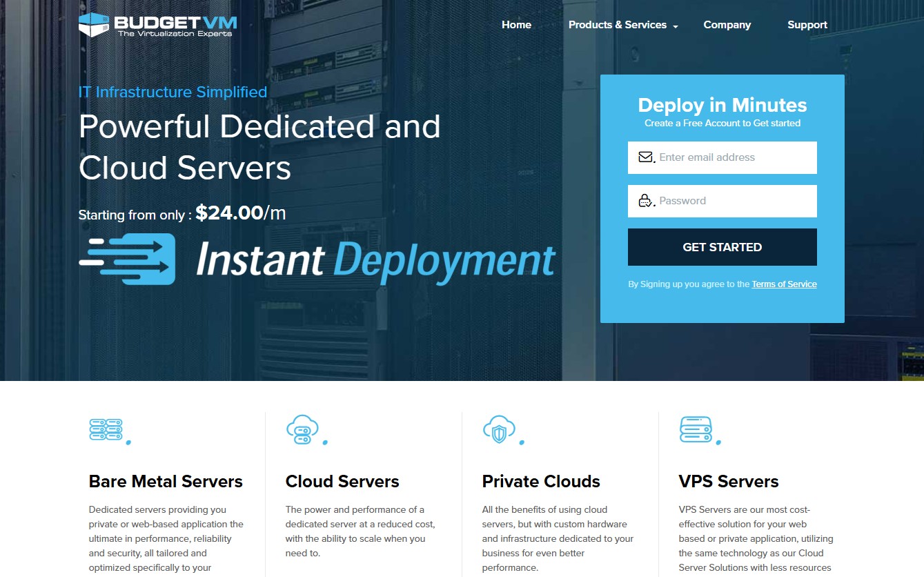Go to the Support page
This screenshot has width=924, height=577.
click(x=807, y=25)
